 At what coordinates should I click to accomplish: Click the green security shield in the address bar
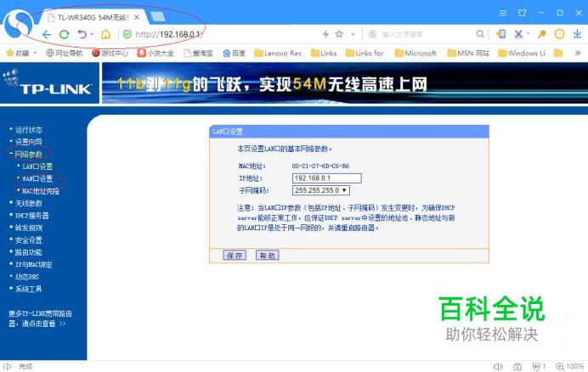point(127,35)
